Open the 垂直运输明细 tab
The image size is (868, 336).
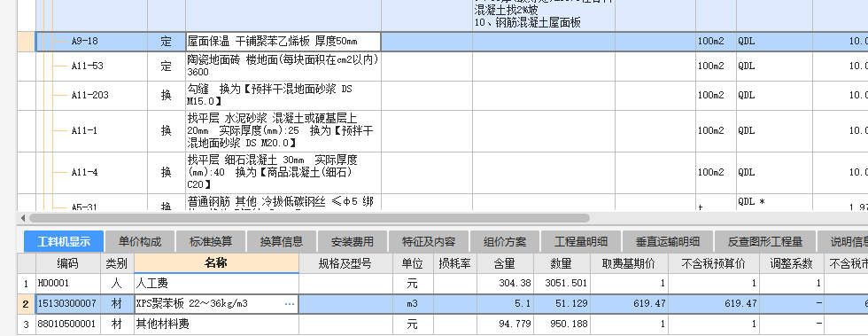[668, 242]
